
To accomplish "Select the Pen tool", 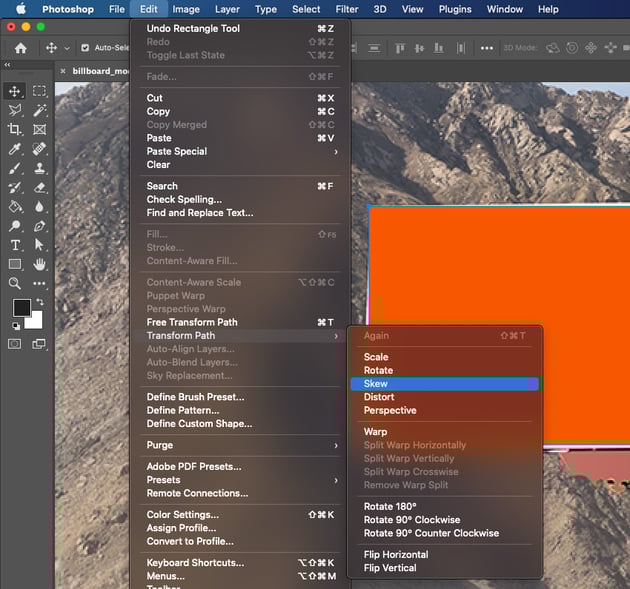I will pyautogui.click(x=40, y=226).
